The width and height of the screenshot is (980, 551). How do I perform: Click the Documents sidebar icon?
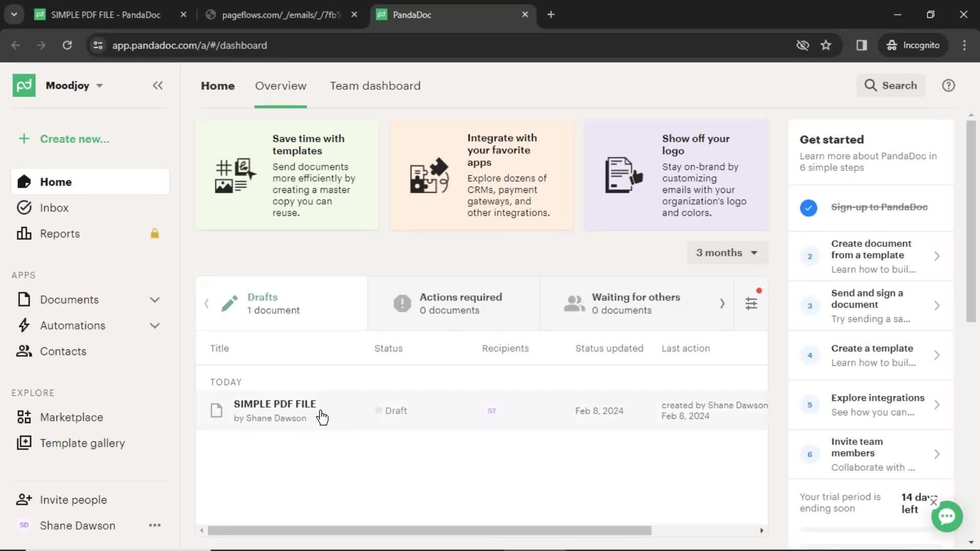coord(23,299)
